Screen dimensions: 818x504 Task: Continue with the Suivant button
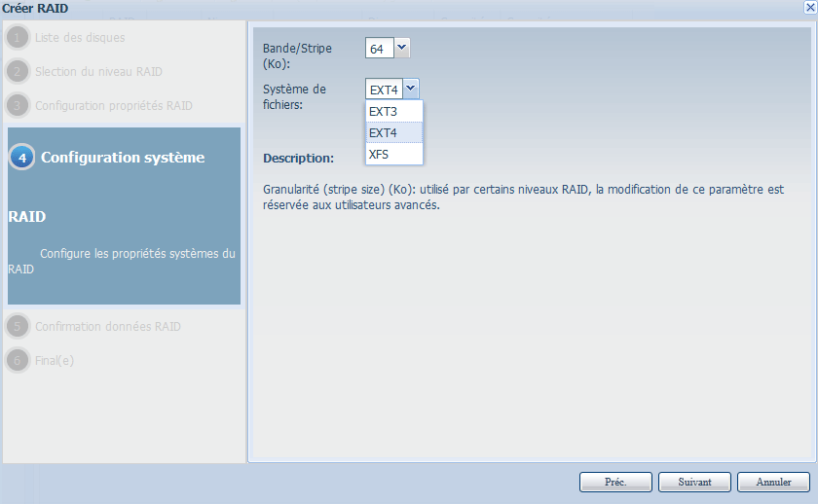point(694,483)
